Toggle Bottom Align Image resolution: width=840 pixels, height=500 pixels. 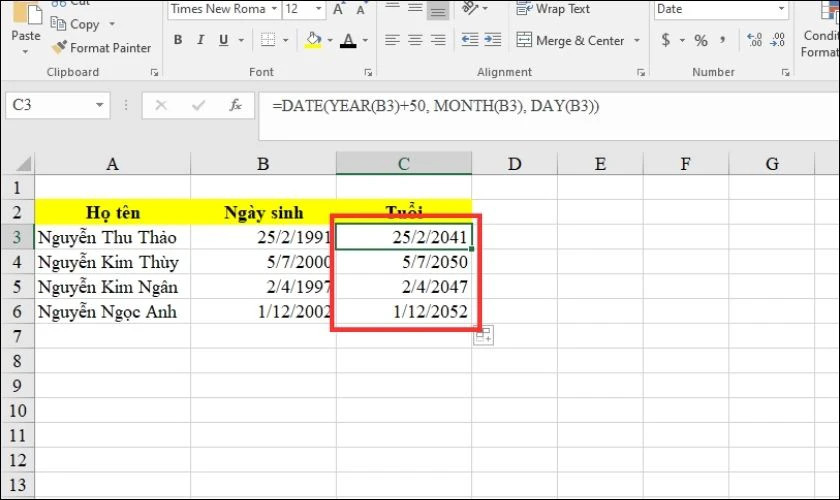click(x=438, y=10)
